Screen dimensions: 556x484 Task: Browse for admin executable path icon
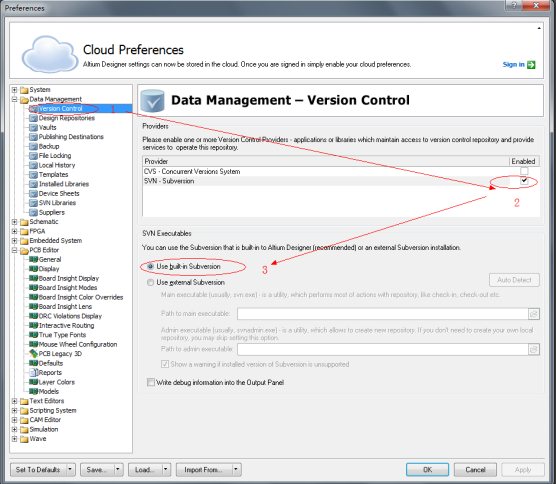(x=534, y=350)
